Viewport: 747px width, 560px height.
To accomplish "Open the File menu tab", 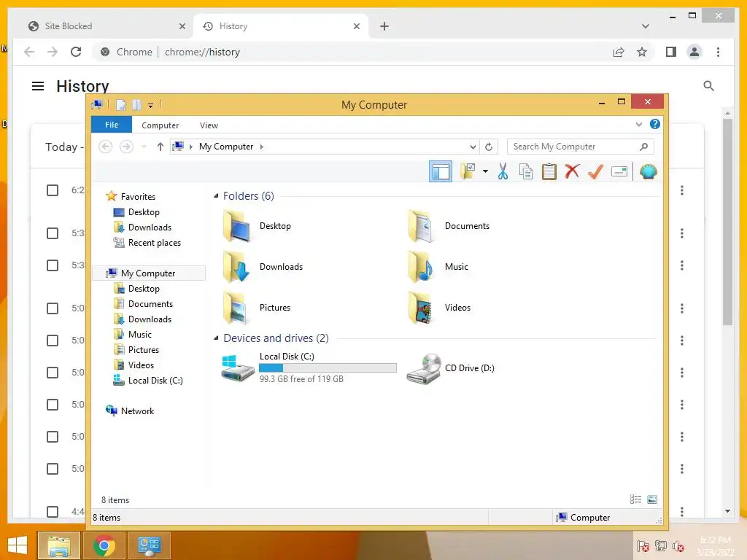I will click(x=112, y=125).
